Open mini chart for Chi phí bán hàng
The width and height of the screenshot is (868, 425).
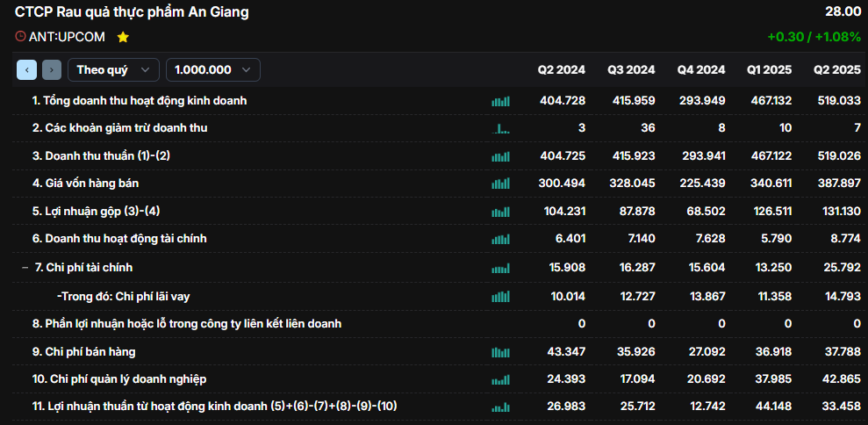[500, 352]
